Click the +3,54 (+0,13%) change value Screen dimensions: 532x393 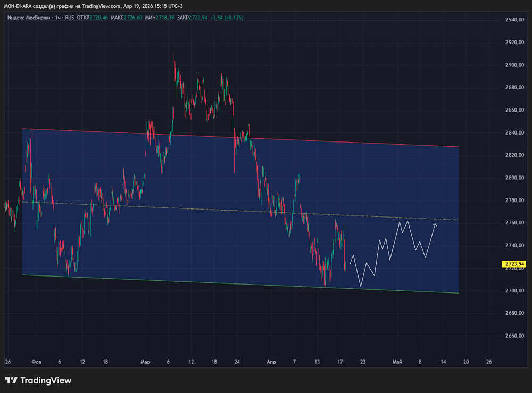[x=227, y=18]
